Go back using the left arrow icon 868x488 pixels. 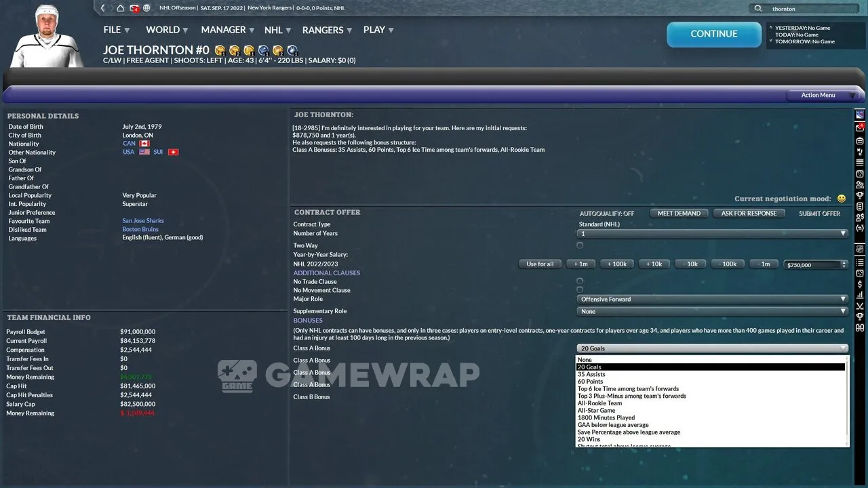pos(103,8)
